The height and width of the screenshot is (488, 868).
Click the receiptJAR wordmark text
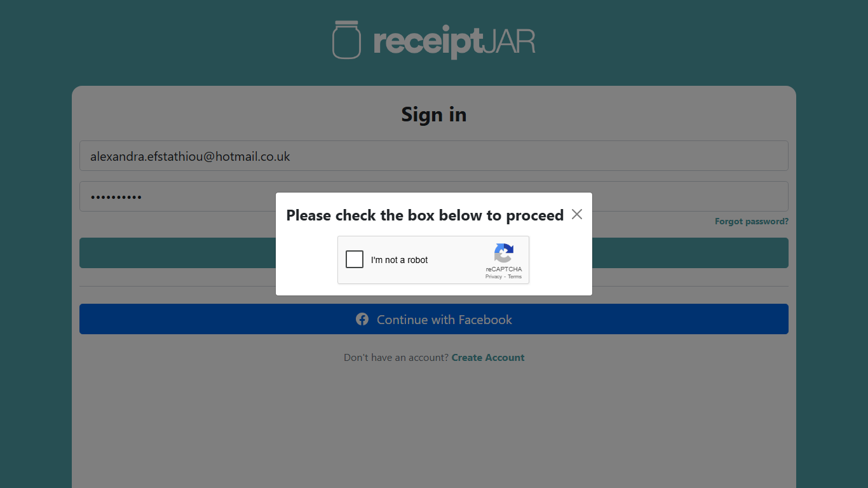coord(454,42)
